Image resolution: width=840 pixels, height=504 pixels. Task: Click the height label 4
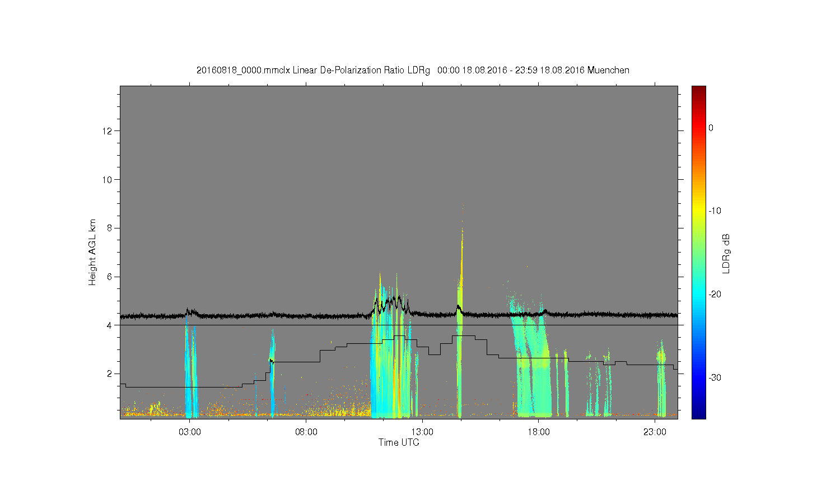pyautogui.click(x=110, y=325)
